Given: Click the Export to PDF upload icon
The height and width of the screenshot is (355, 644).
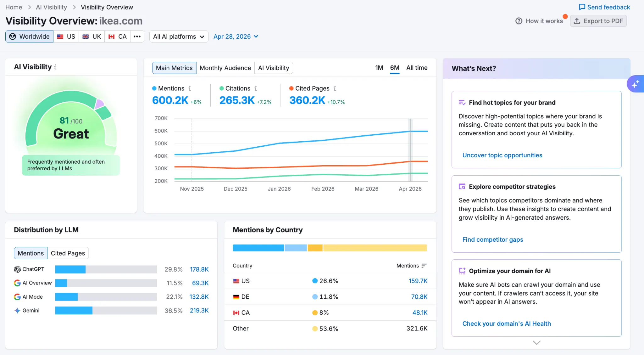Looking at the screenshot, I should click(x=577, y=21).
